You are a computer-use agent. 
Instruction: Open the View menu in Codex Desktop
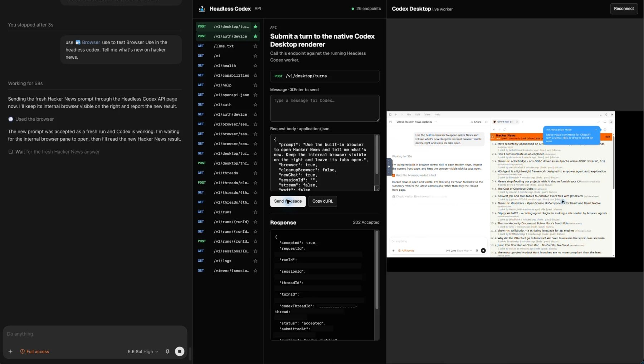(x=427, y=115)
